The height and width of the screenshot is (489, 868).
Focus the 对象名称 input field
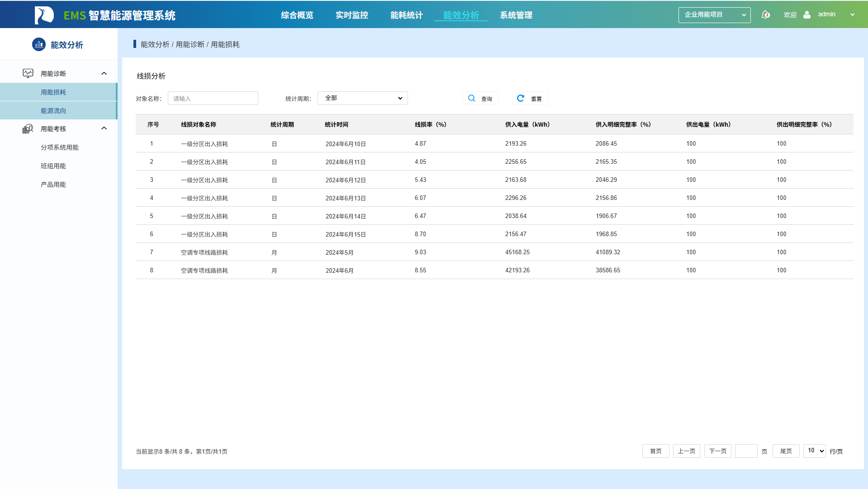(213, 98)
